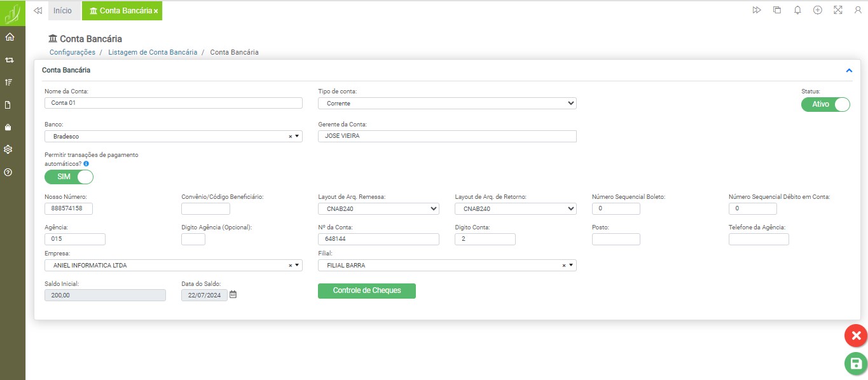Viewport: 868px width, 380px height.
Task: Click info icon next to automáticos label
Action: point(86,164)
